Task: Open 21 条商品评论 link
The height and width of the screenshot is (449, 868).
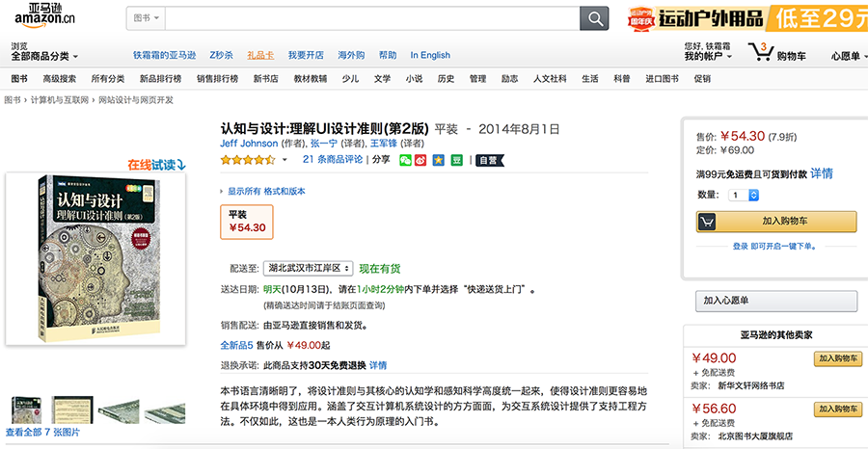Action: [x=333, y=159]
